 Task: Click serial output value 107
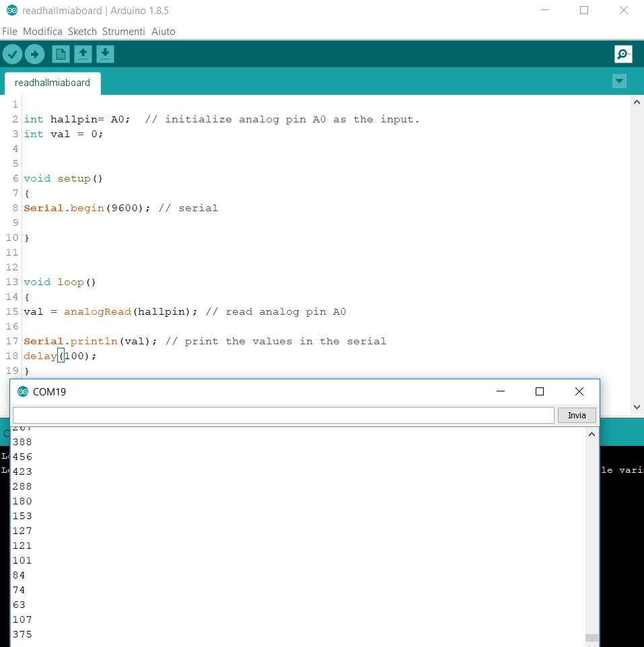[x=22, y=620]
